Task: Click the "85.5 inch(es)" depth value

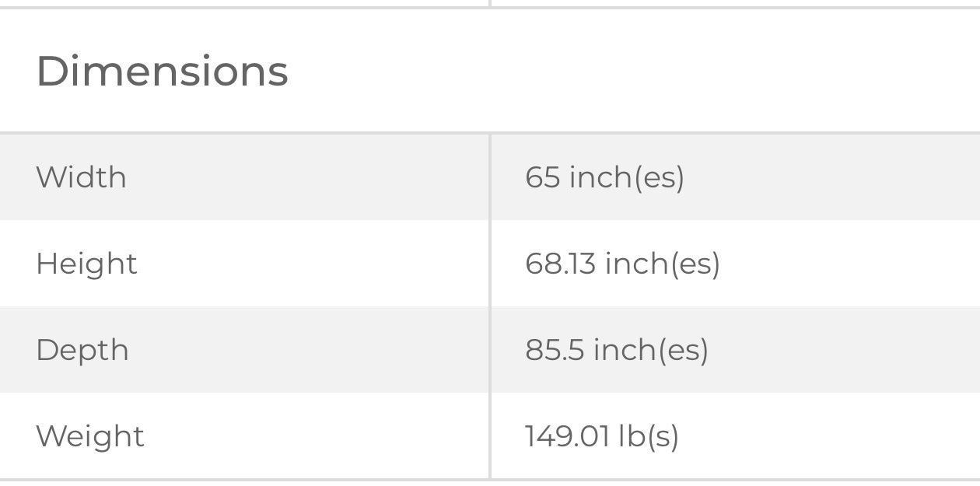Action: (617, 351)
